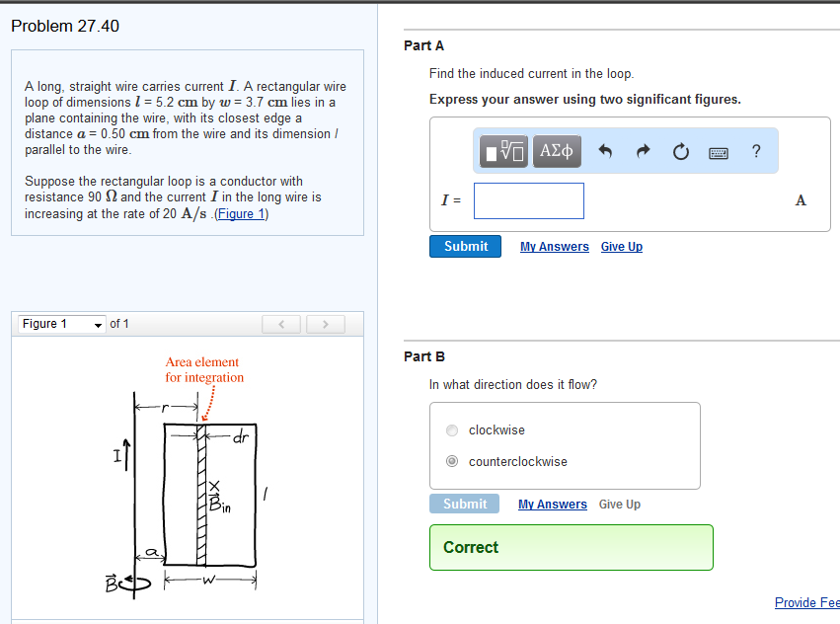Submit the Part A answer
This screenshot has width=840, height=624.
[465, 246]
